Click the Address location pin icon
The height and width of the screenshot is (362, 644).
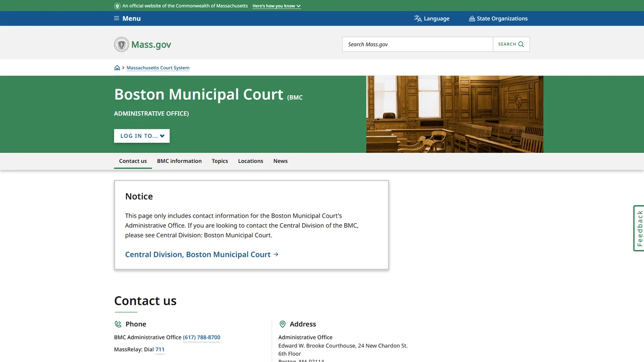[x=282, y=324]
